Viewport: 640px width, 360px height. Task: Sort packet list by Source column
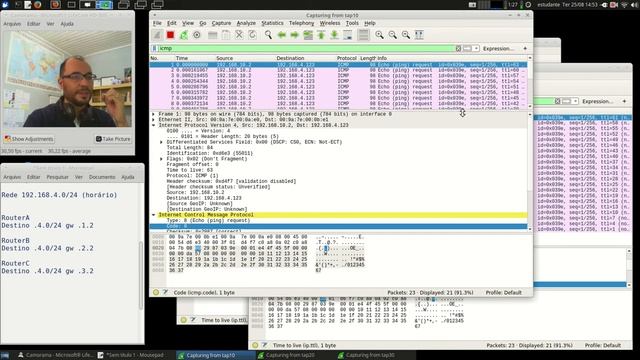click(224, 58)
